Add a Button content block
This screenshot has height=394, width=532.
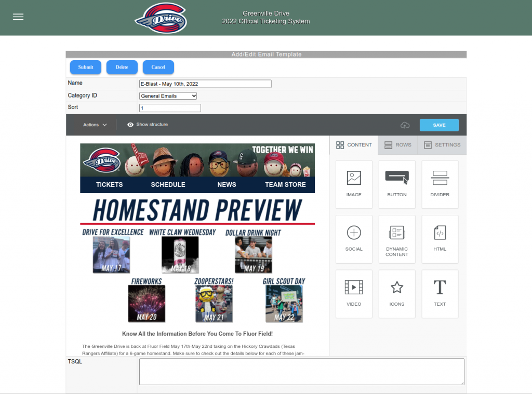coord(397,184)
